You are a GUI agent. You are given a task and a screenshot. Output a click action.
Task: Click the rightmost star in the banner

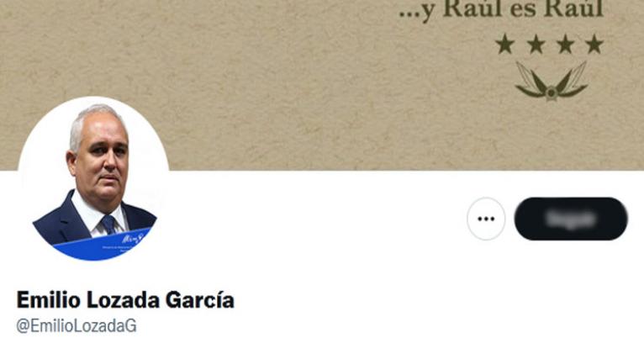point(594,45)
